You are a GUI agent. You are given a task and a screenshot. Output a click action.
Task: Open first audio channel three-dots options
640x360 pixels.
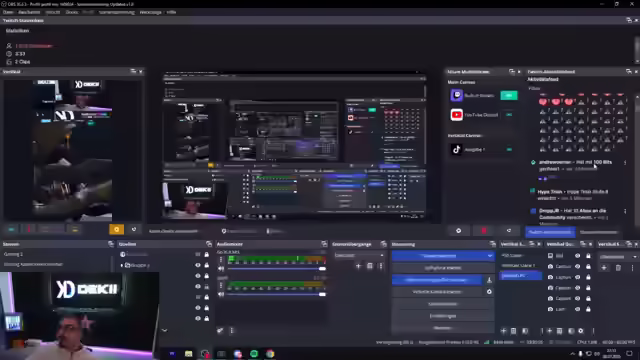coord(221,260)
